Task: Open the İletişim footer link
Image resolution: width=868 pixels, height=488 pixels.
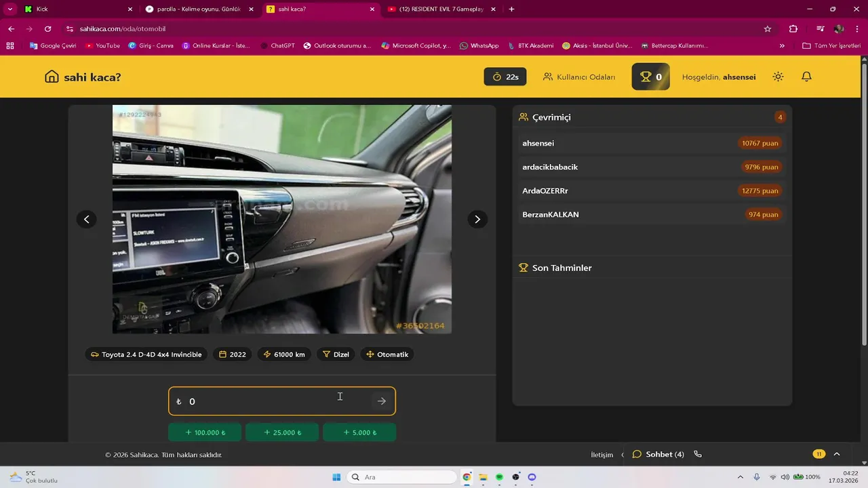Action: 601,455
